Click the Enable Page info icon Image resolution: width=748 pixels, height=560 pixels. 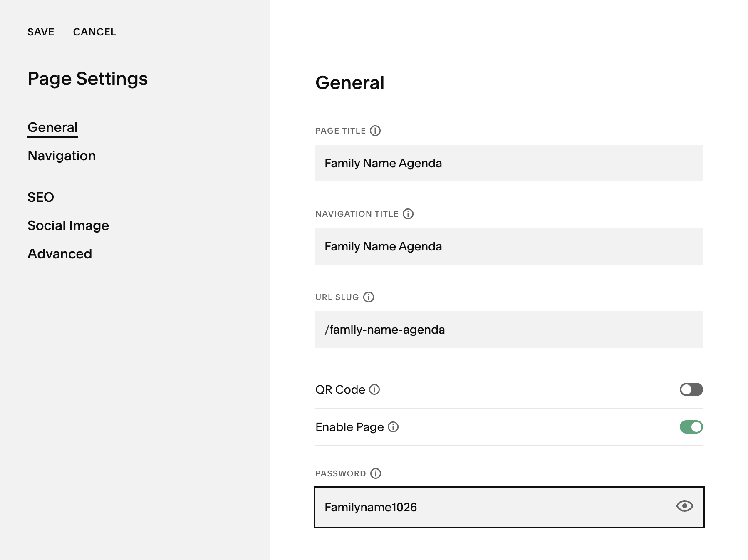coord(393,427)
